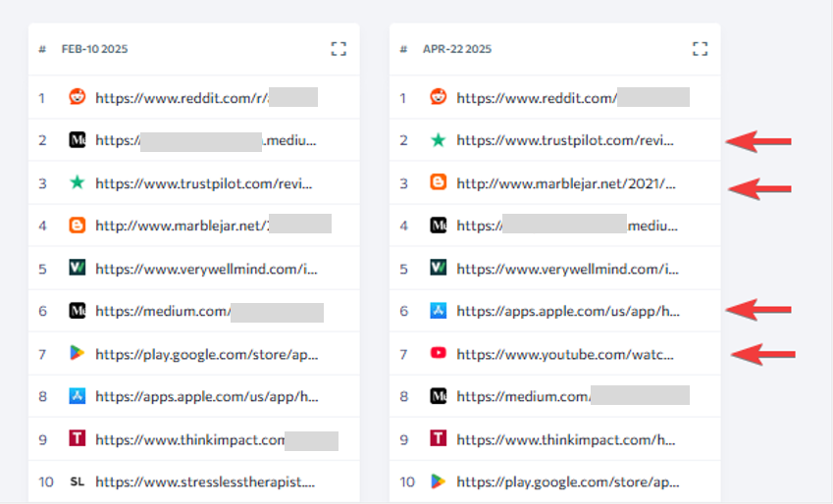The image size is (833, 504).
Task: Open medium.com link in APR-22 row 8
Action: tap(524, 397)
